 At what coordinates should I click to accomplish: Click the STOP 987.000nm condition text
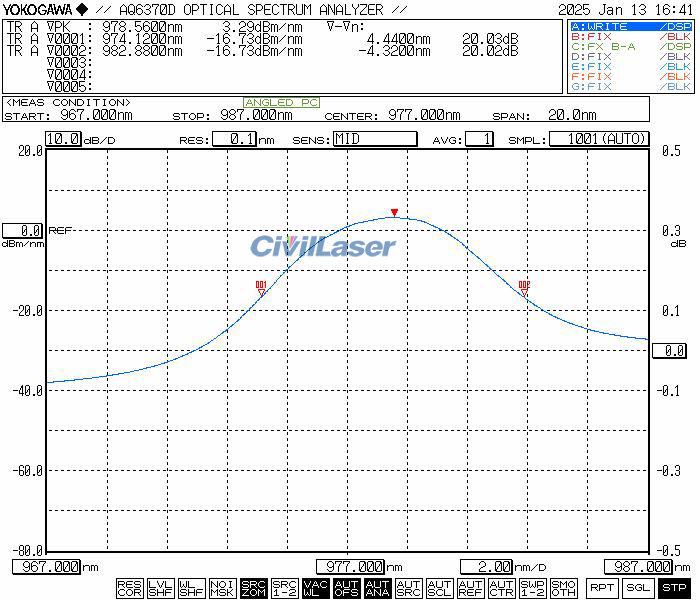click(232, 115)
